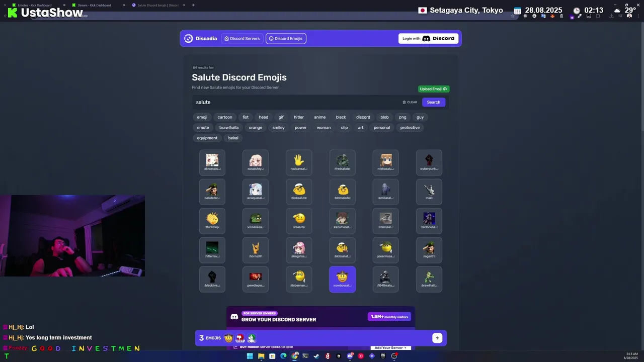Open a new browser tab
The height and width of the screenshot is (362, 644).
[x=193, y=5]
